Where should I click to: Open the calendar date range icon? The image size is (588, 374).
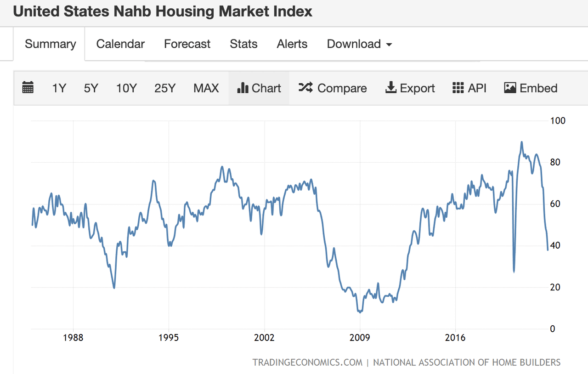pos(28,88)
